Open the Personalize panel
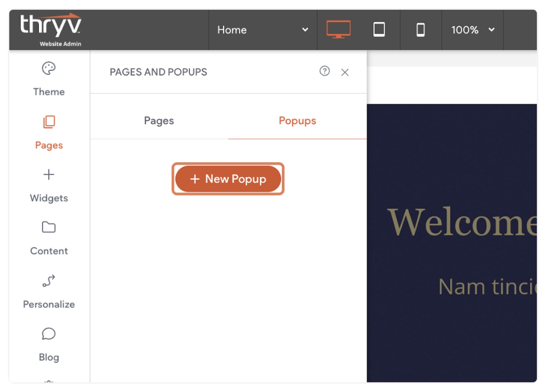553x392 pixels. pyautogui.click(x=49, y=292)
